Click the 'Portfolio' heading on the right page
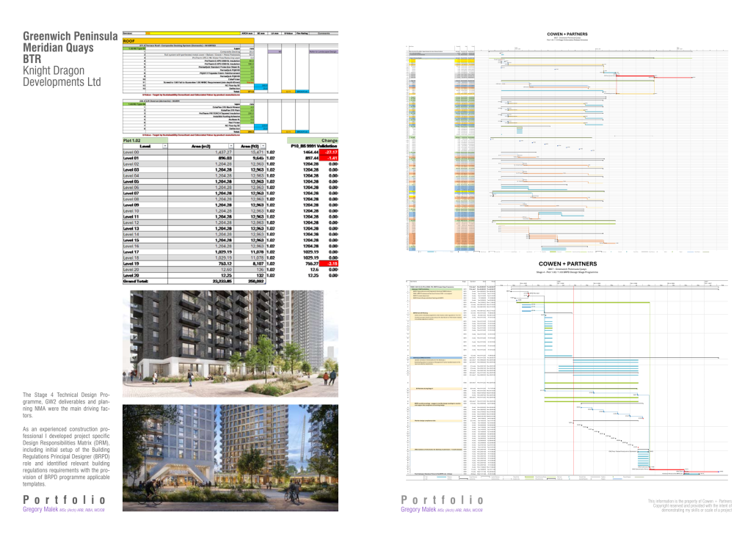The image size is (756, 534). click(442, 500)
